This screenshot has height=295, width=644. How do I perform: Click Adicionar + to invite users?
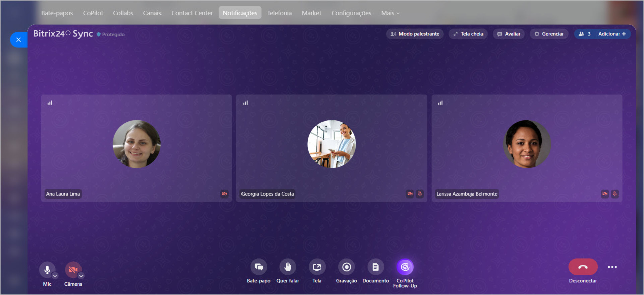612,34
